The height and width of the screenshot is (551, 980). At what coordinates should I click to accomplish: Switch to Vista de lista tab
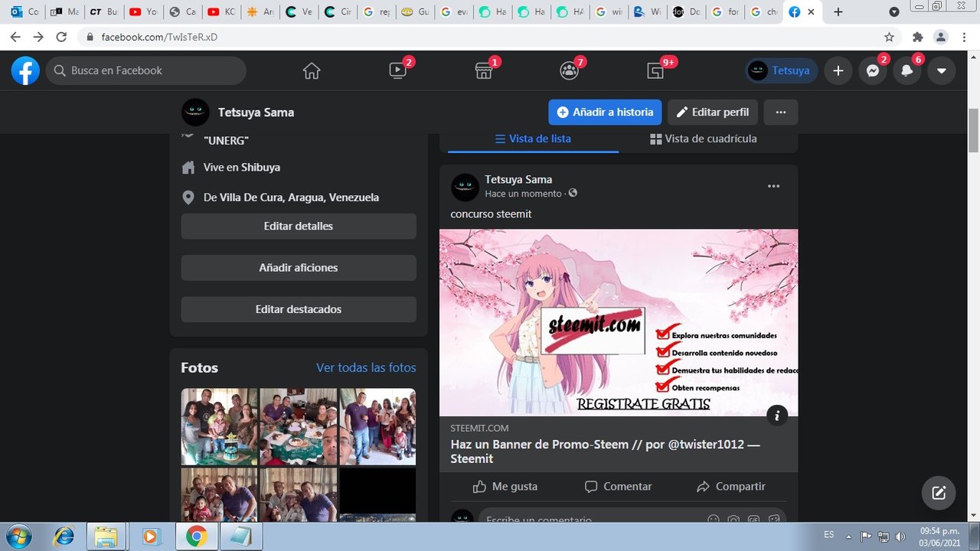coord(533,139)
